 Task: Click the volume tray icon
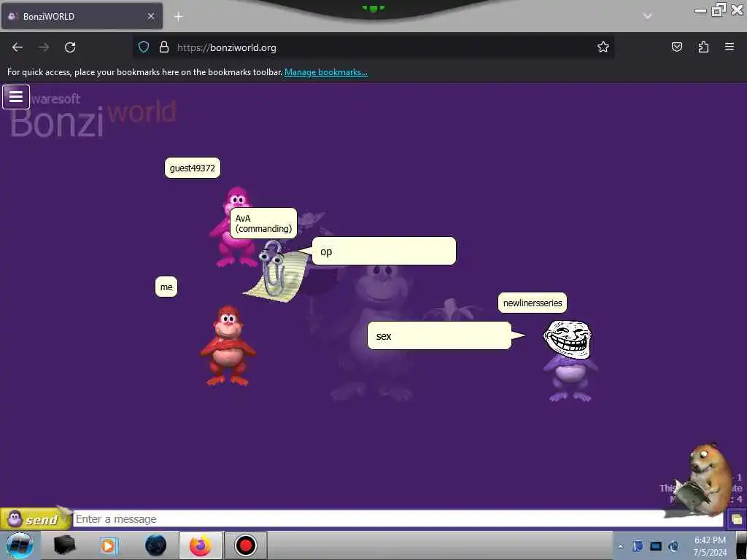[x=673, y=546]
